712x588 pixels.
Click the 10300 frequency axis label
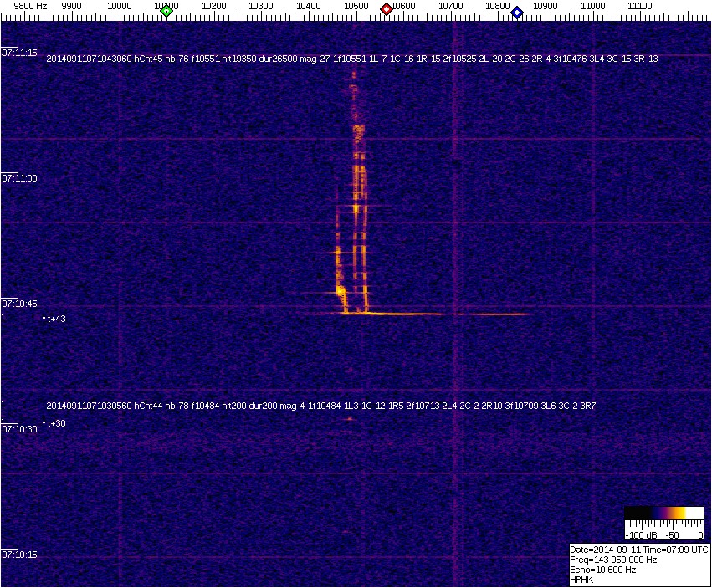[261, 6]
